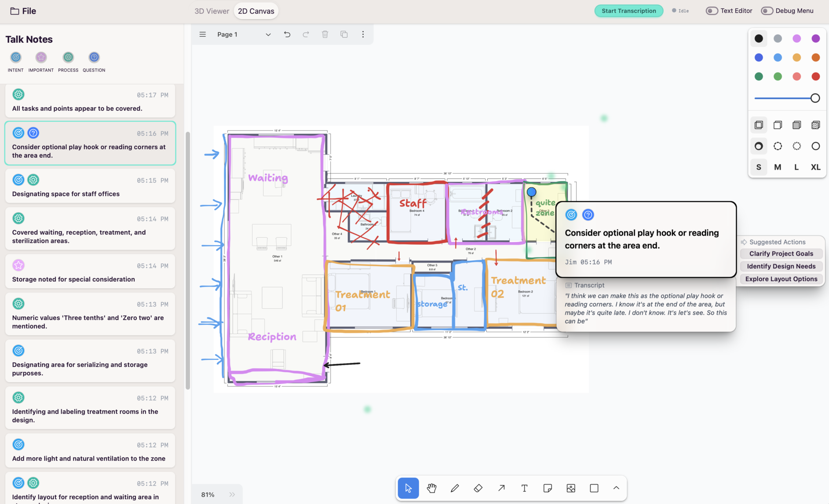Enable the Debug Menu toggle
Viewport: 829px width, 504px height.
767,11
